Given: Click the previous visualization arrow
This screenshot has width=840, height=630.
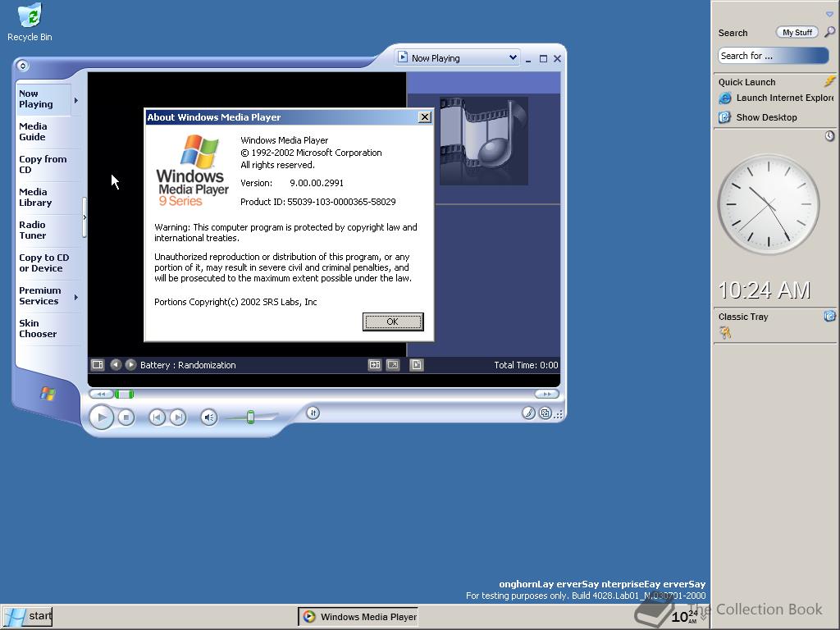Looking at the screenshot, I should point(115,365).
